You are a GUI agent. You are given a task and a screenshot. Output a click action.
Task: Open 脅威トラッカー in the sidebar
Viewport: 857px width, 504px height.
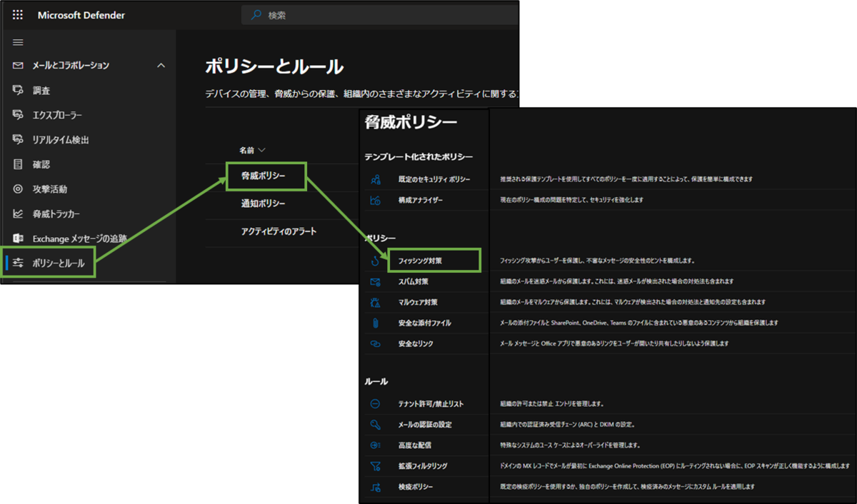tap(56, 214)
